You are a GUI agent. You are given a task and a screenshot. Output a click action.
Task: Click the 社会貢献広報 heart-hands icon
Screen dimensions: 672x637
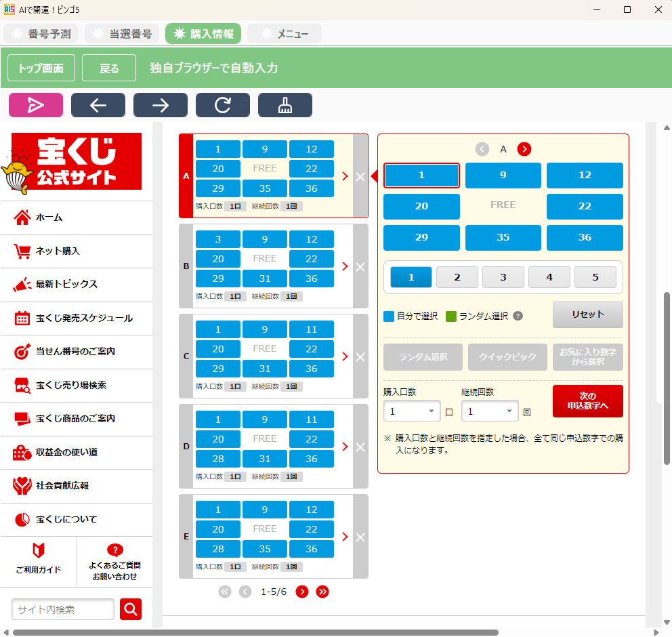click(x=22, y=486)
